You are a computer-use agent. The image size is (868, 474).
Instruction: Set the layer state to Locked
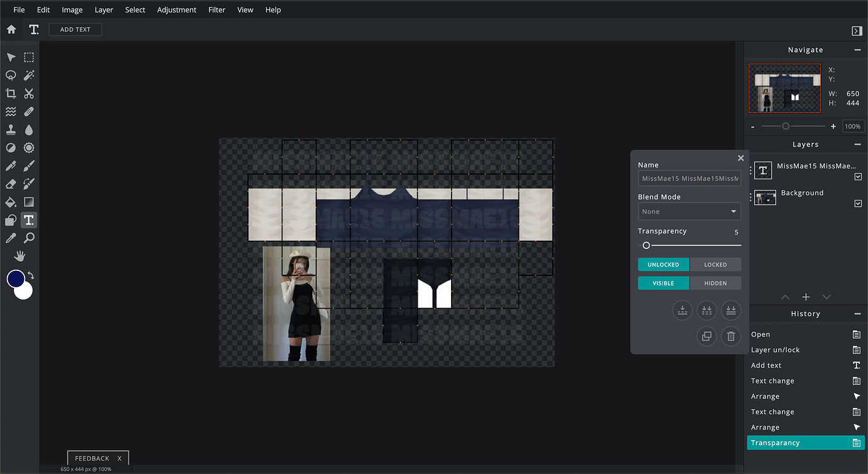click(x=715, y=264)
